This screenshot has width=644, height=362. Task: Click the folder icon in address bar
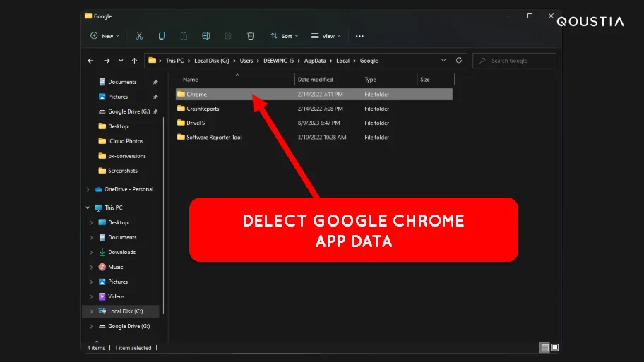point(152,61)
